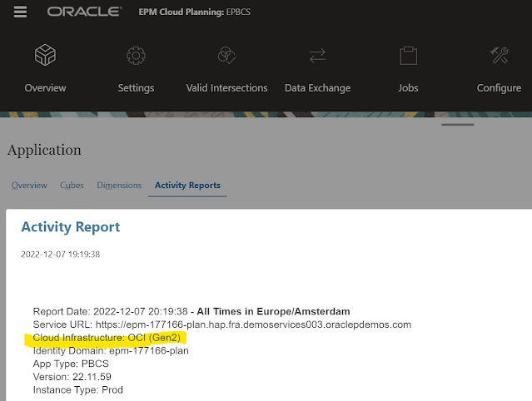The image size is (532, 401).
Task: Switch to the Dimensions tab
Action: pyautogui.click(x=119, y=186)
